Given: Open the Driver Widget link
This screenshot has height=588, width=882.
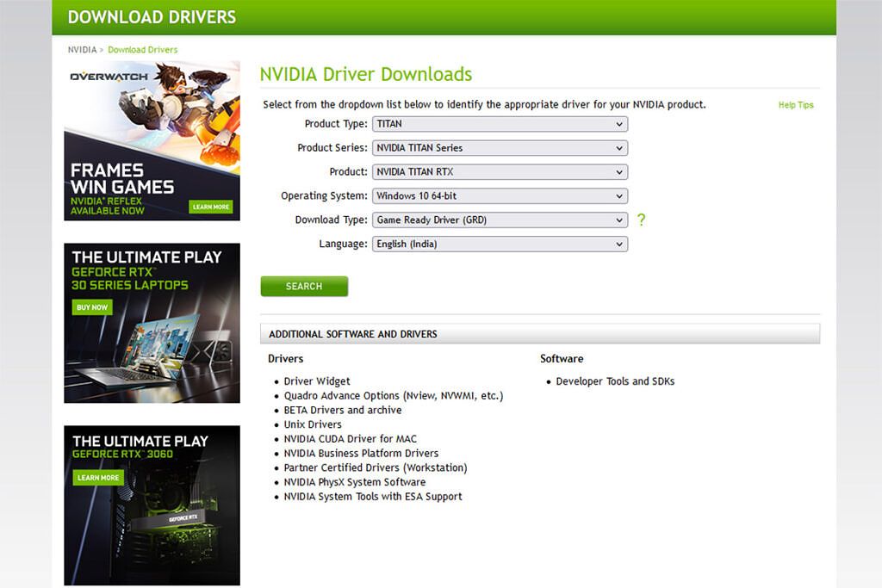Looking at the screenshot, I should click(315, 381).
